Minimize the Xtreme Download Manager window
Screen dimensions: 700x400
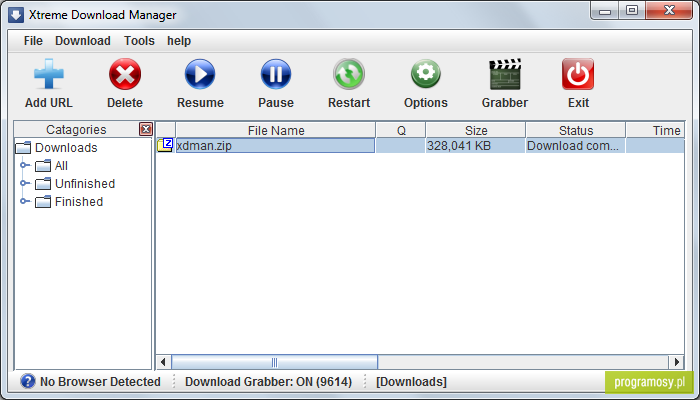pos(605,11)
